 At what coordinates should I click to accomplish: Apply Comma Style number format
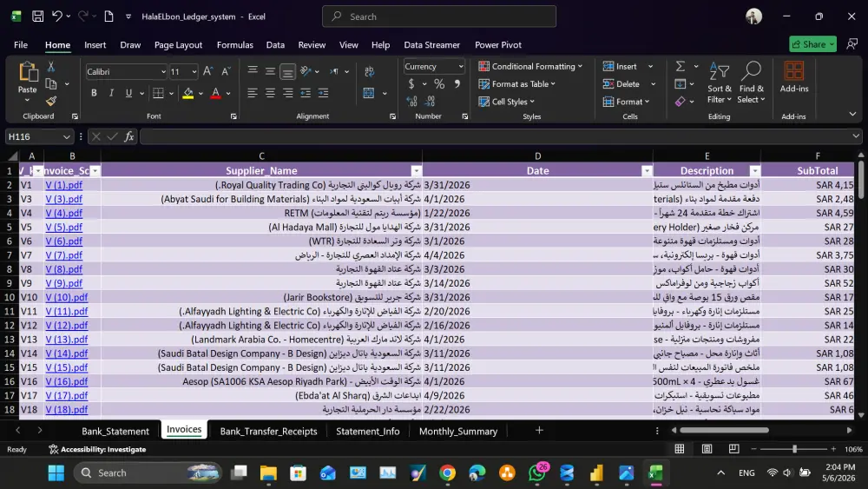[x=457, y=84]
